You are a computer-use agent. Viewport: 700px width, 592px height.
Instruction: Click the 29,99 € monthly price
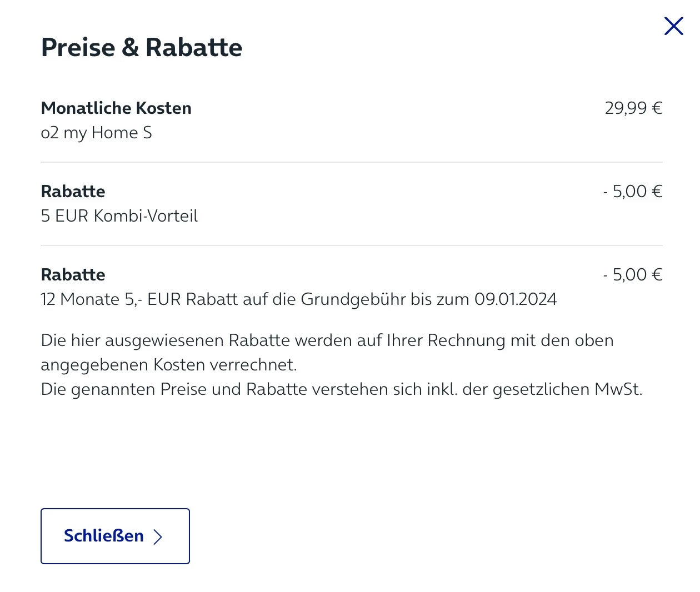(633, 108)
